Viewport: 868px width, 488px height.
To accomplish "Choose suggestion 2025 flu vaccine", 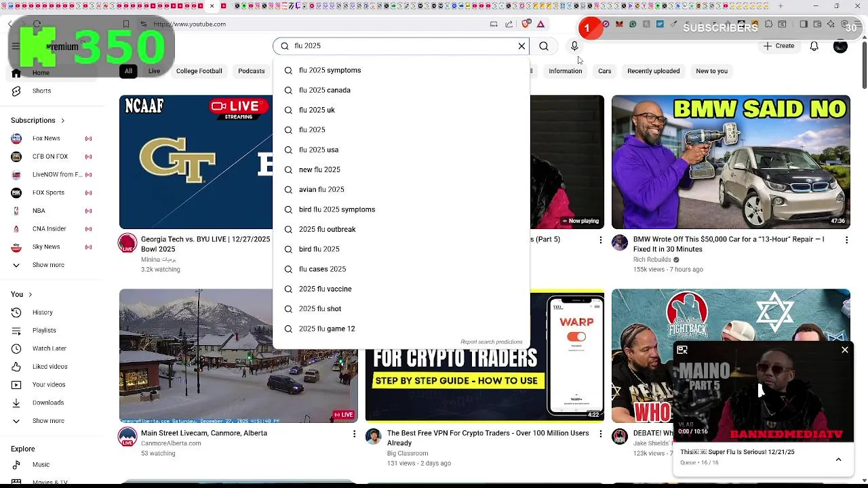I will click(x=401, y=289).
